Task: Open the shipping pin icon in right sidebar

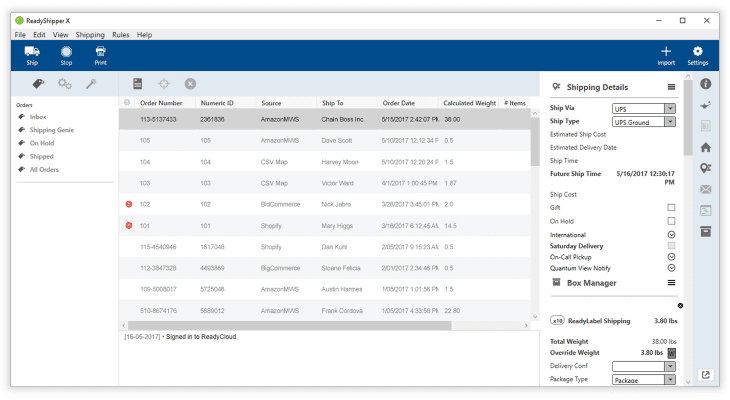Action: (x=706, y=168)
